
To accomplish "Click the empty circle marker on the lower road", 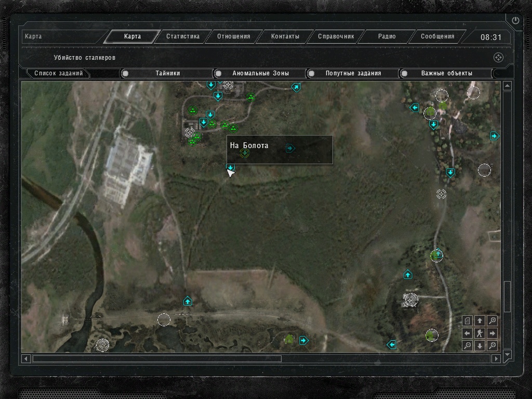I will tap(164, 320).
